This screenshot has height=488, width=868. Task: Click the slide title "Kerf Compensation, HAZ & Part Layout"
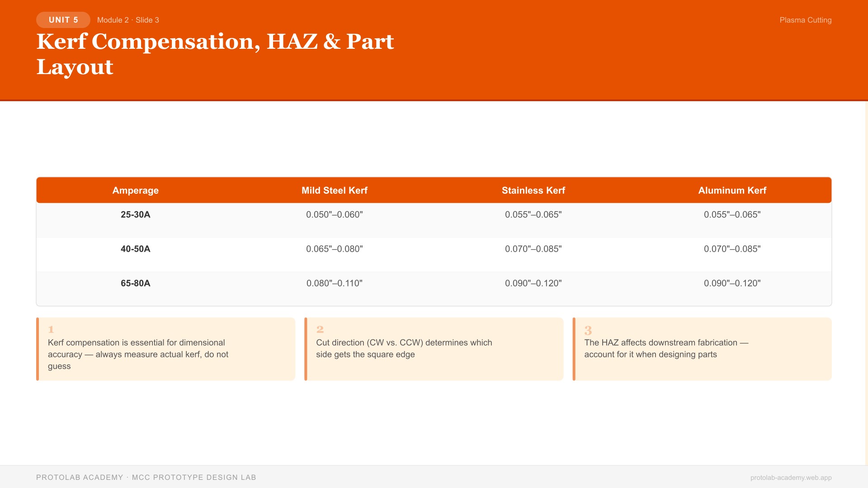[215, 54]
